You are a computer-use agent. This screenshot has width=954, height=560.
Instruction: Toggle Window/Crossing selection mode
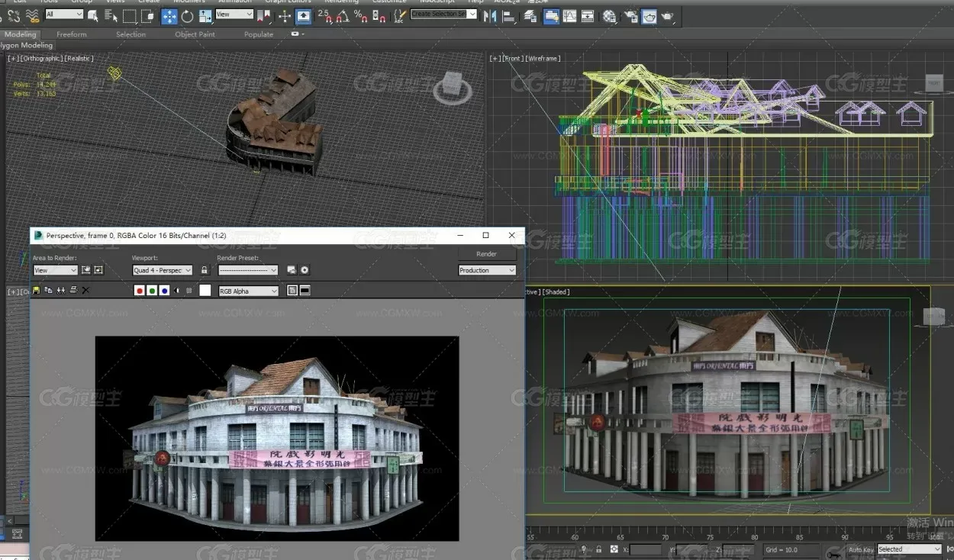tap(149, 15)
